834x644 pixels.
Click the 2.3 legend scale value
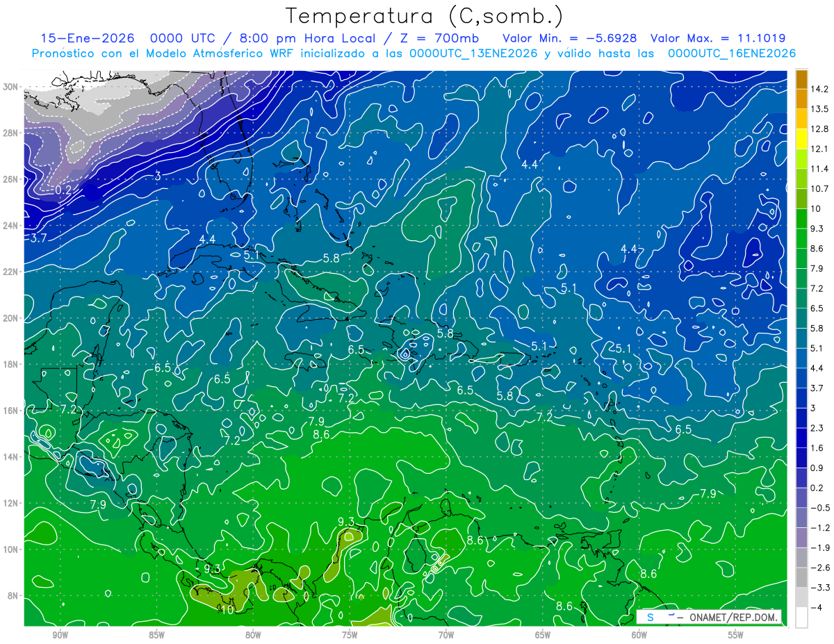tap(817, 428)
